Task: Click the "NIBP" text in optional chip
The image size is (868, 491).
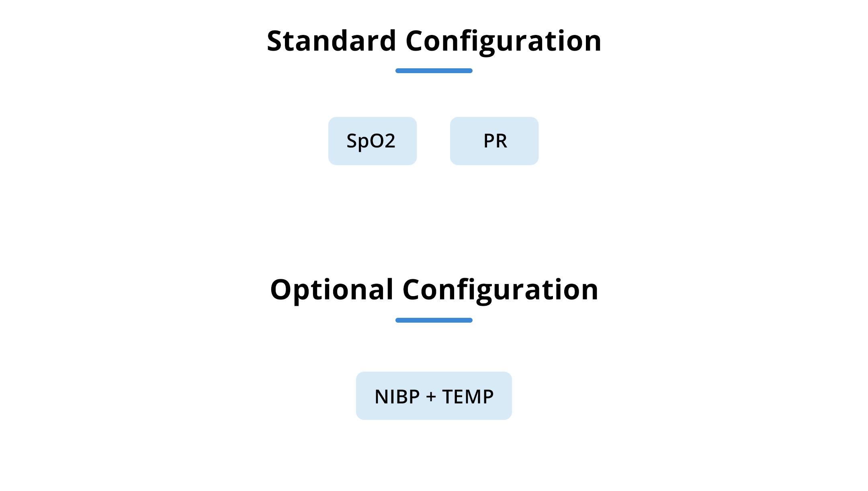Action: click(x=397, y=397)
